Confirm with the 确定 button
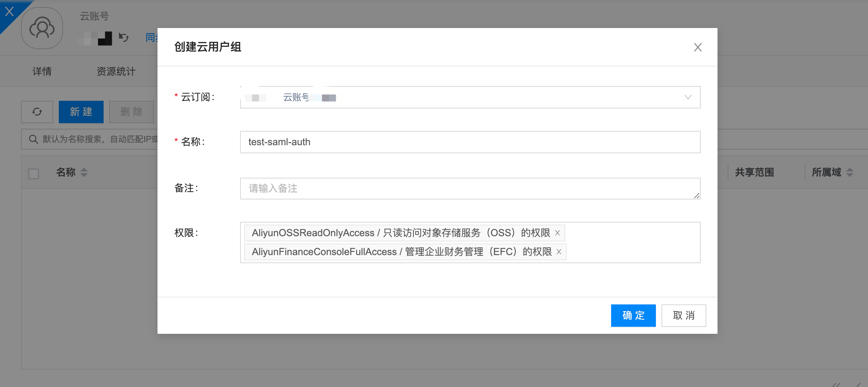This screenshot has height=387, width=868. point(633,315)
